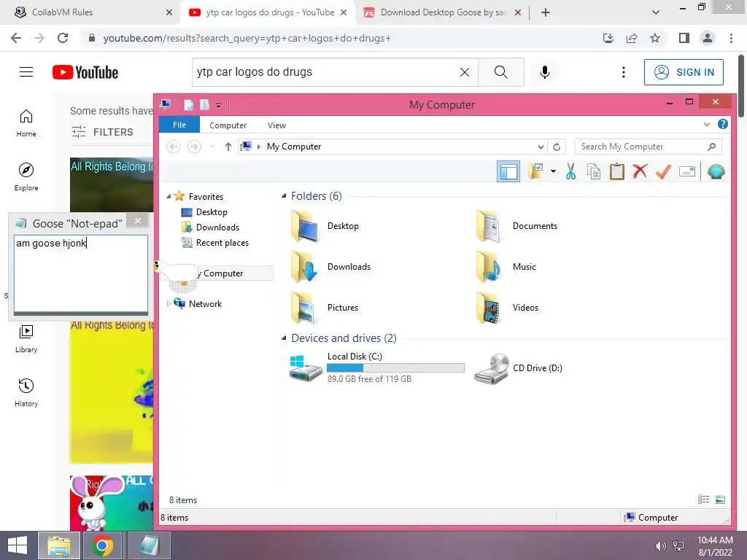The image size is (747, 560).
Task: Expand the Network tree node
Action: 169,303
